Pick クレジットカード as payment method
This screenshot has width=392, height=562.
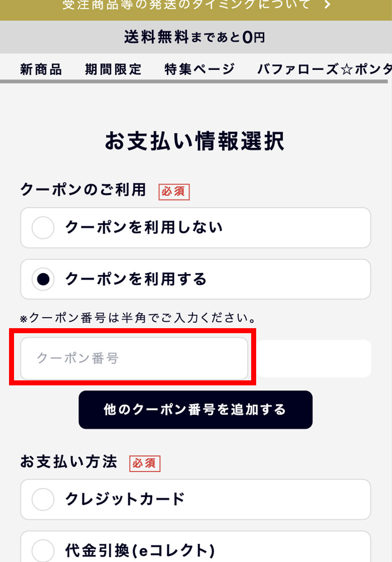click(x=43, y=499)
